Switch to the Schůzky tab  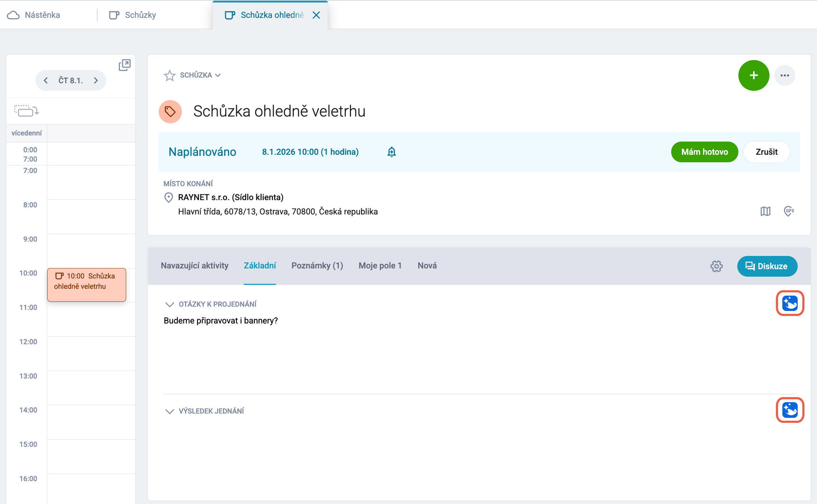133,15
